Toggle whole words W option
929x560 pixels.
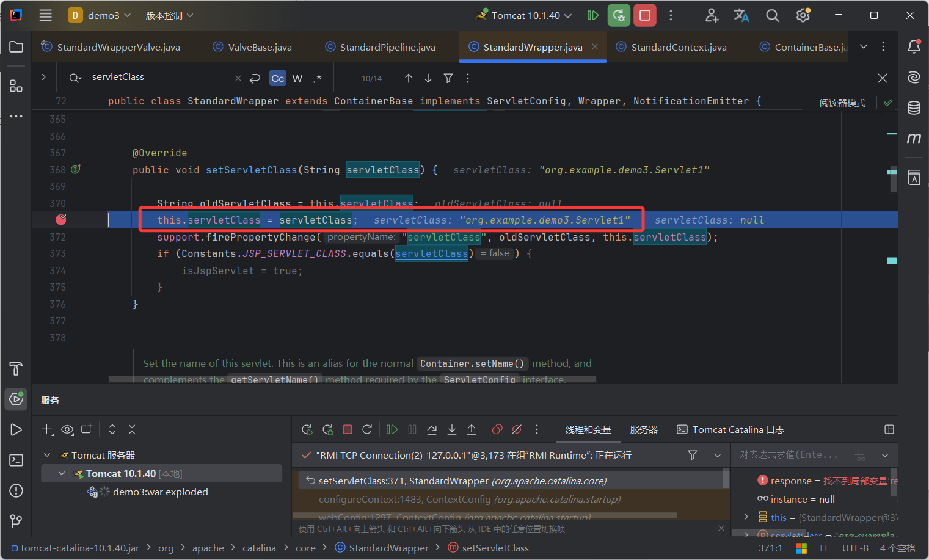tap(297, 78)
